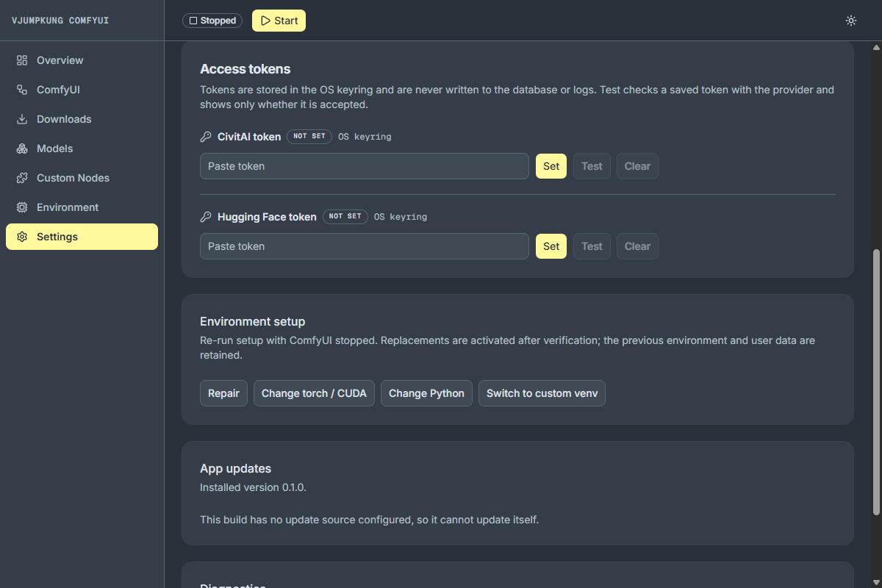Viewport: 882px width, 588px height.
Task: Toggle light theme with the sun icon
Action: (851, 21)
